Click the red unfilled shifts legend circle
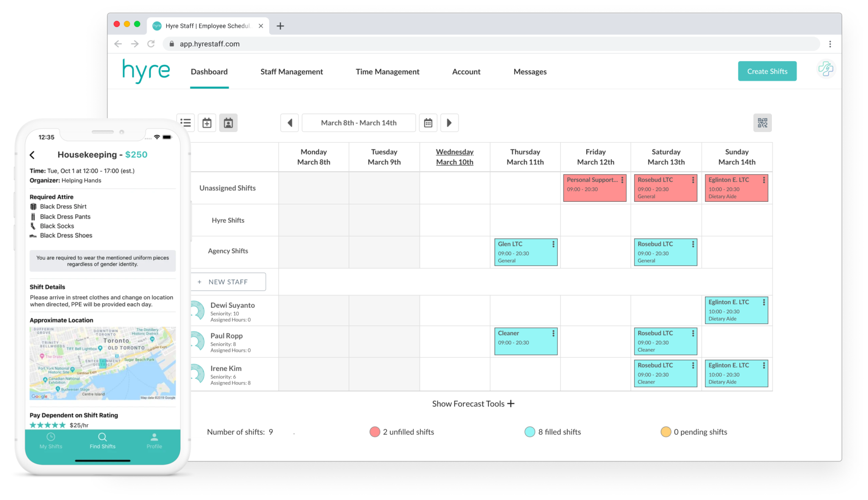 pos(374,431)
